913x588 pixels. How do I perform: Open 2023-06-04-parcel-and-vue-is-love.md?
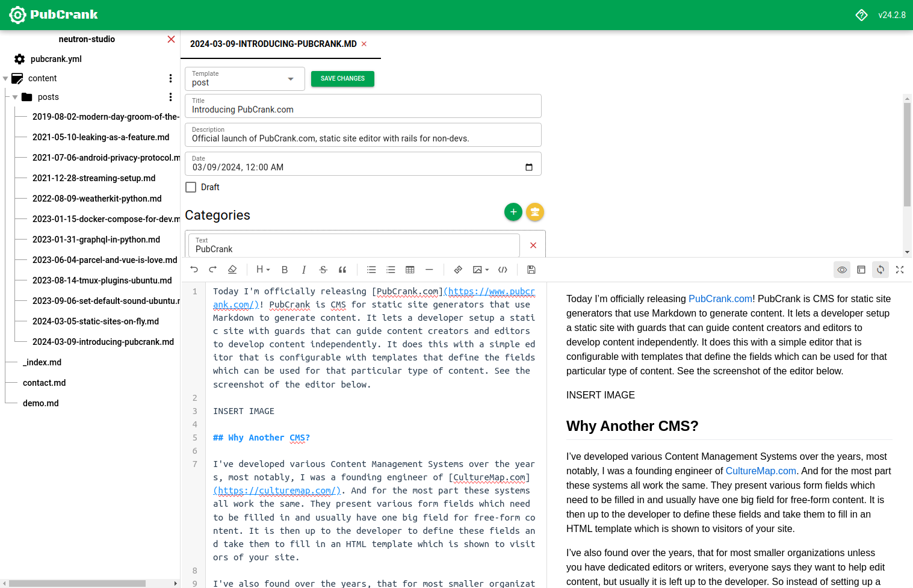[105, 260]
